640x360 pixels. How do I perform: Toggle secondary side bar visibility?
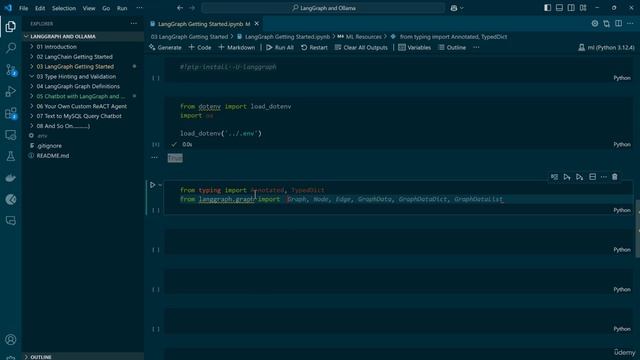coord(571,8)
